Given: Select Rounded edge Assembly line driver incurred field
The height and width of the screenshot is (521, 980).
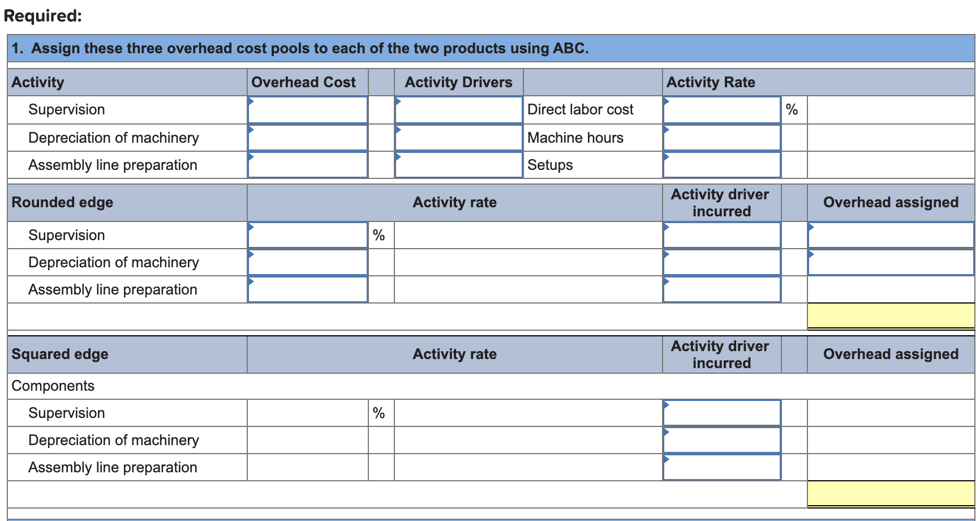Looking at the screenshot, I should [722, 289].
